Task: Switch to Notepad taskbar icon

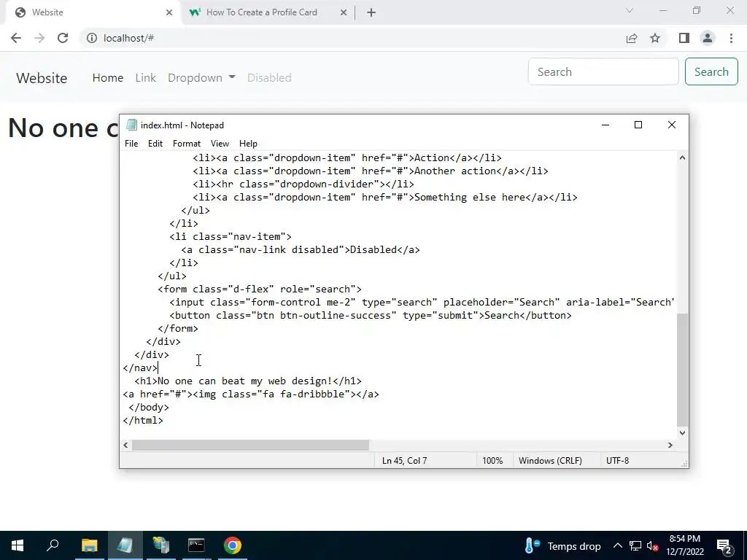Action: pyautogui.click(x=125, y=545)
